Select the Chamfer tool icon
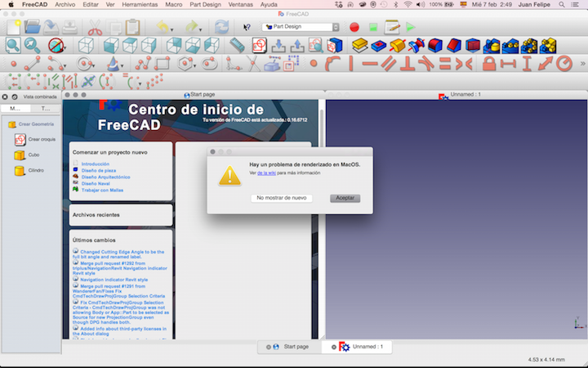The image size is (588, 368). (454, 46)
